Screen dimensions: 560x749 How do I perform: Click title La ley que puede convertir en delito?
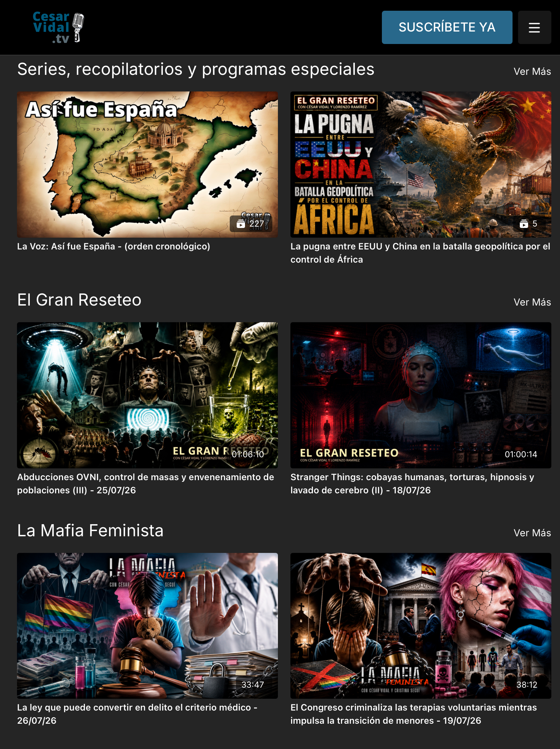click(137, 714)
